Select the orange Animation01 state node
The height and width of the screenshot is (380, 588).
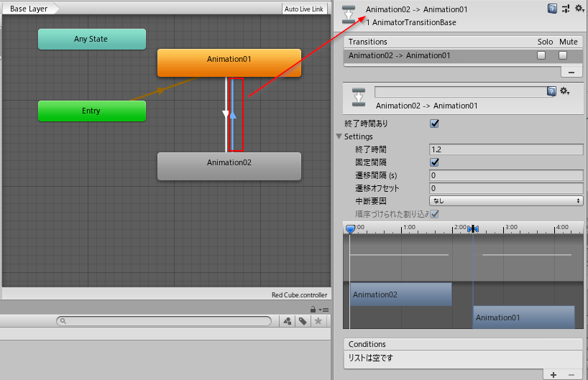click(229, 63)
